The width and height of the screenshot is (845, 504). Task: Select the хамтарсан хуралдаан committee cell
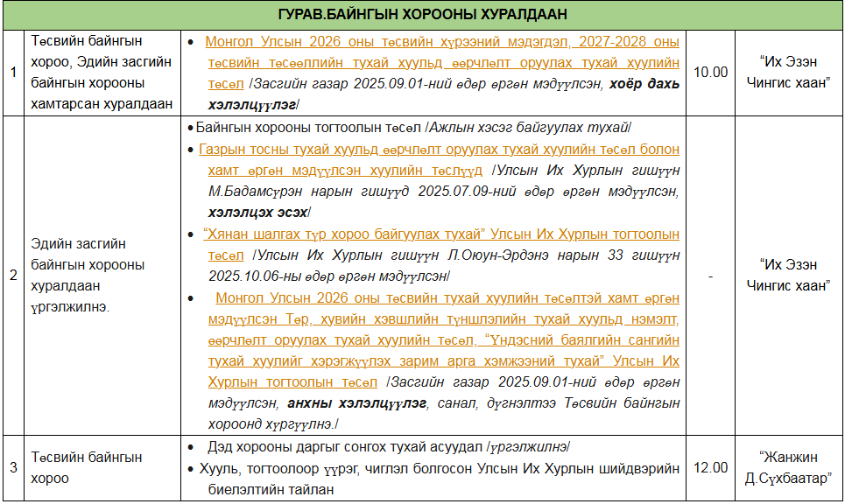click(102, 73)
